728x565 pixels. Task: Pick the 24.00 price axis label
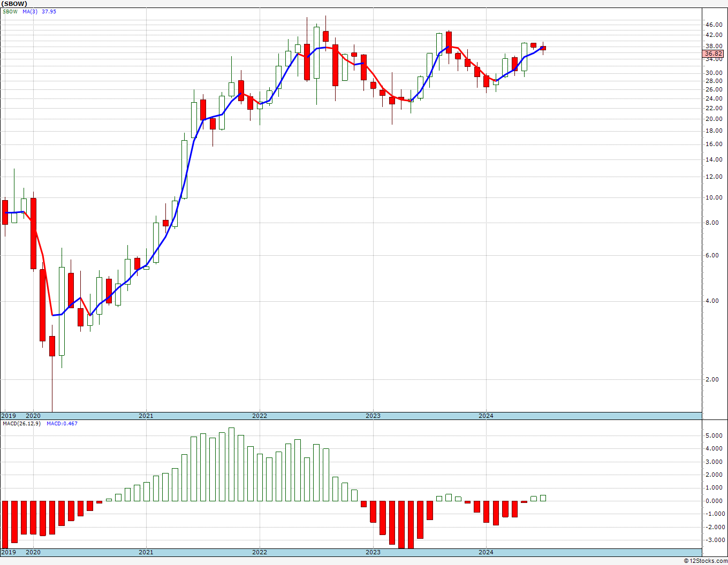point(714,98)
